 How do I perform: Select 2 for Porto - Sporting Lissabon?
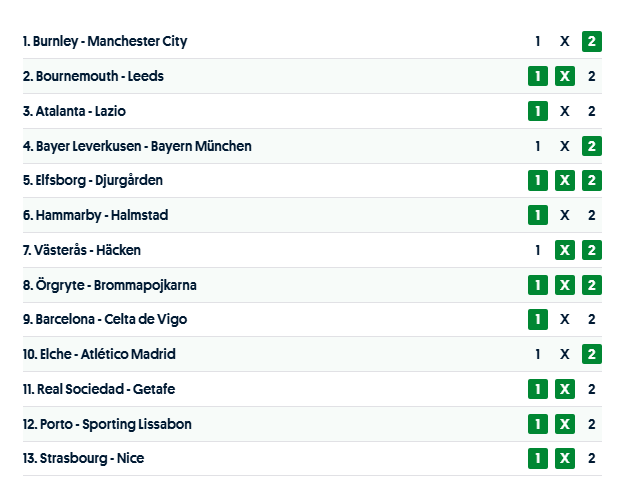(x=592, y=424)
